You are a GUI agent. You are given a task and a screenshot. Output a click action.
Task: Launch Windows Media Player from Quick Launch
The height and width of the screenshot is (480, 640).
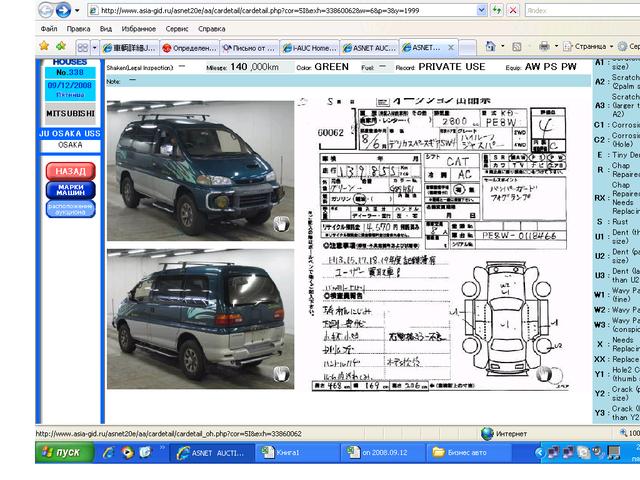(127, 453)
